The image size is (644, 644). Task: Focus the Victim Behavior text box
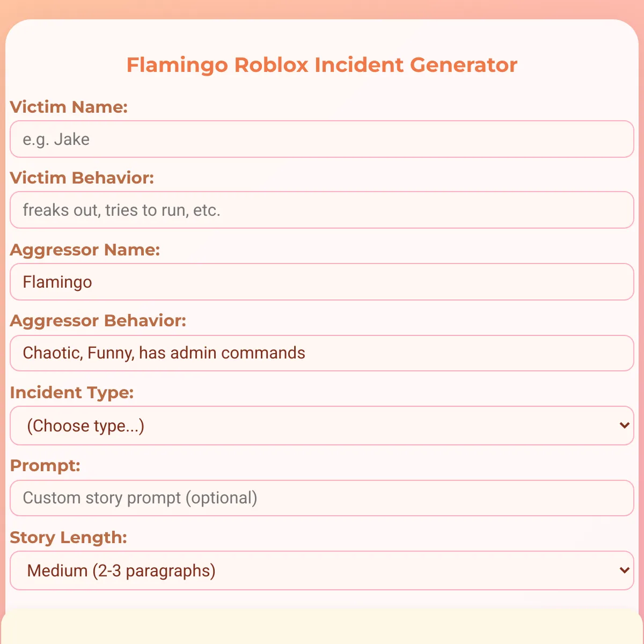click(322, 210)
